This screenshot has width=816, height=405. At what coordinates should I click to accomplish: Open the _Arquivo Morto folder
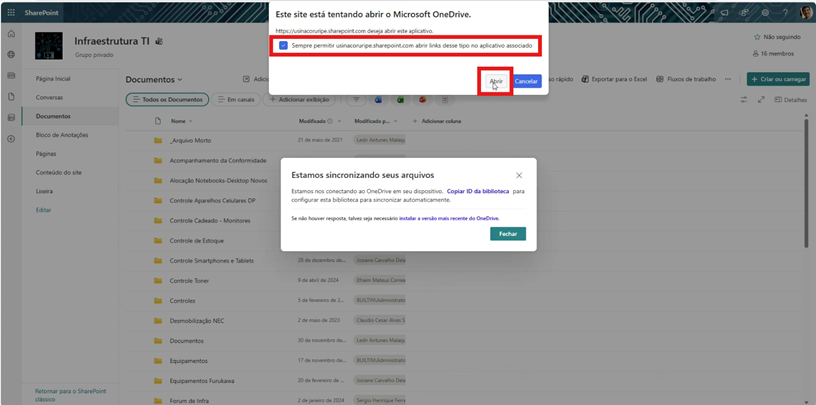pos(190,141)
